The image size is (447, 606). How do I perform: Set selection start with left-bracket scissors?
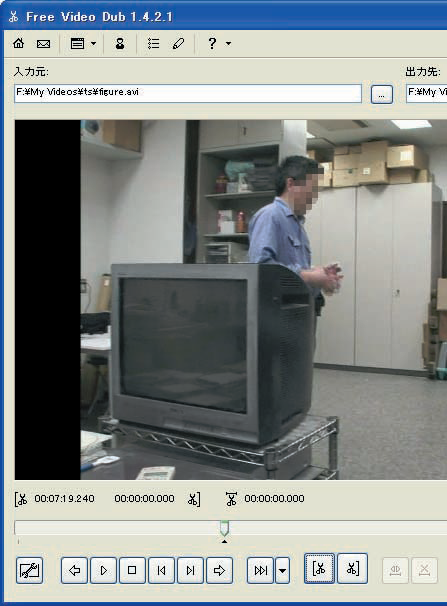(x=319, y=569)
